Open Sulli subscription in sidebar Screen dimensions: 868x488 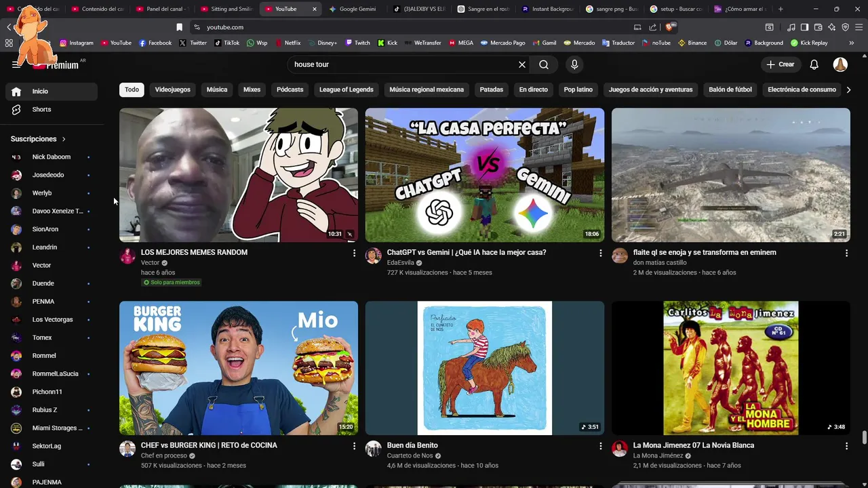tap(52, 464)
